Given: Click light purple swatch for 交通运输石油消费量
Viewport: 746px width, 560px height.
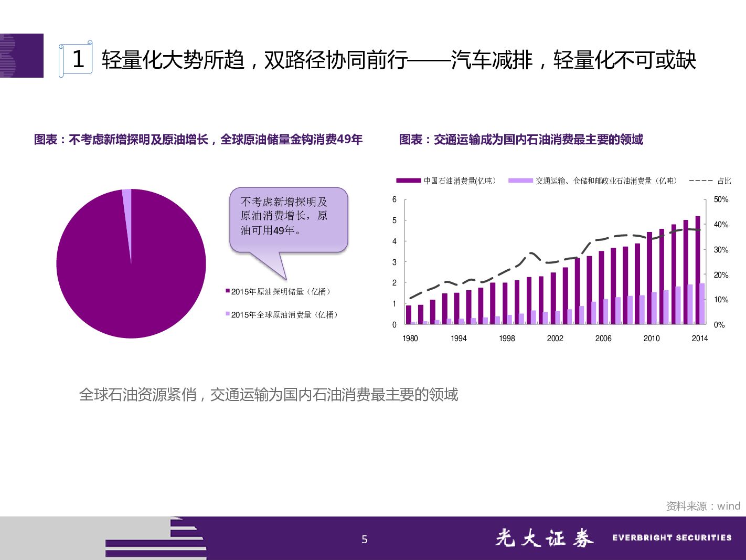Looking at the screenshot, I should (520, 181).
